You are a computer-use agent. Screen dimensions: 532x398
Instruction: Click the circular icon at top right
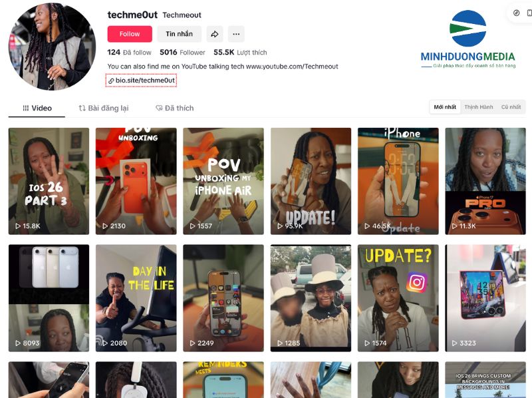tap(516, 13)
